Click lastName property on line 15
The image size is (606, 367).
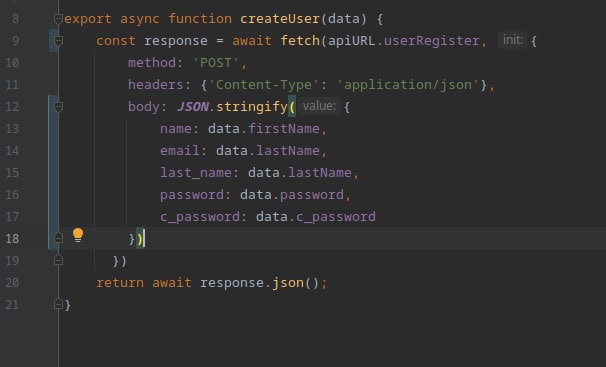(x=320, y=173)
